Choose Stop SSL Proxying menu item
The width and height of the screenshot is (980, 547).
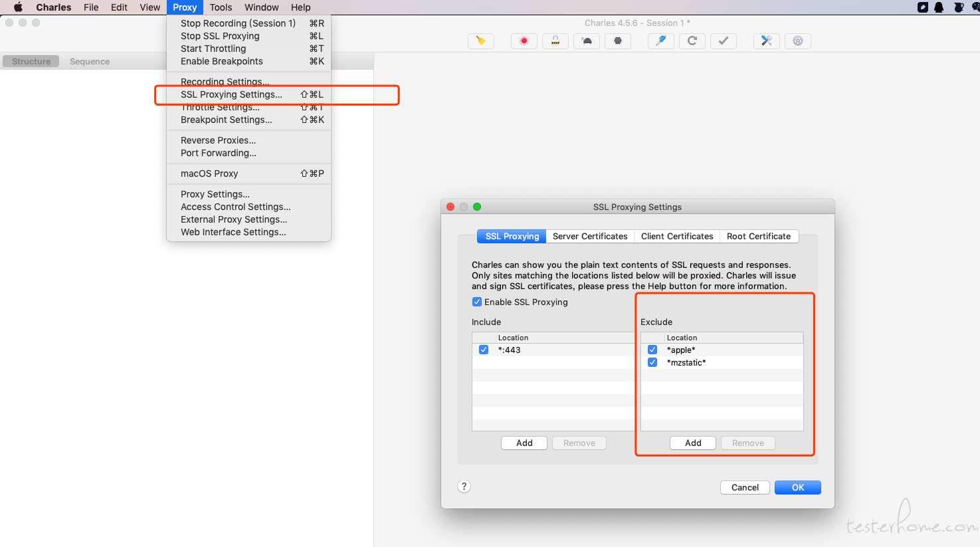pyautogui.click(x=248, y=36)
